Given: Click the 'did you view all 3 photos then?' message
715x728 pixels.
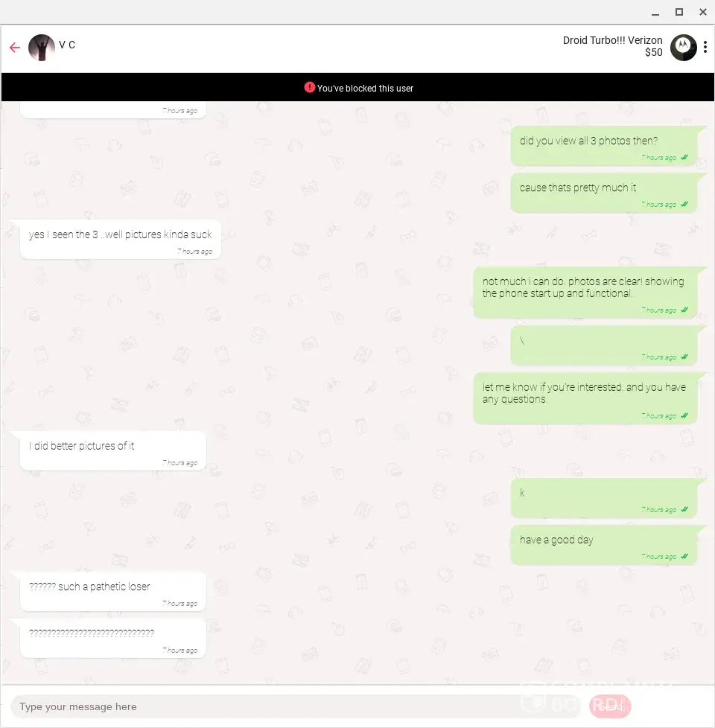Looking at the screenshot, I should (x=605, y=146).
